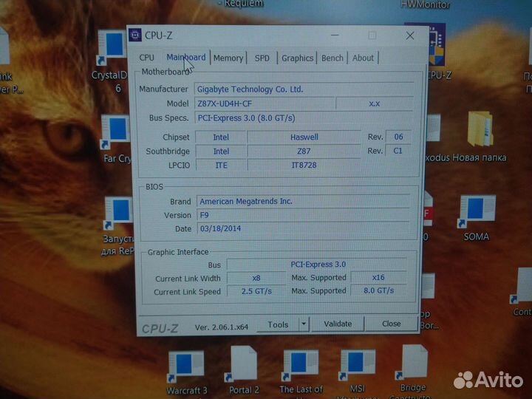This screenshot has height=399, width=532.
Task: Click the Southbridge Rev. C1 value
Action: coord(398,151)
